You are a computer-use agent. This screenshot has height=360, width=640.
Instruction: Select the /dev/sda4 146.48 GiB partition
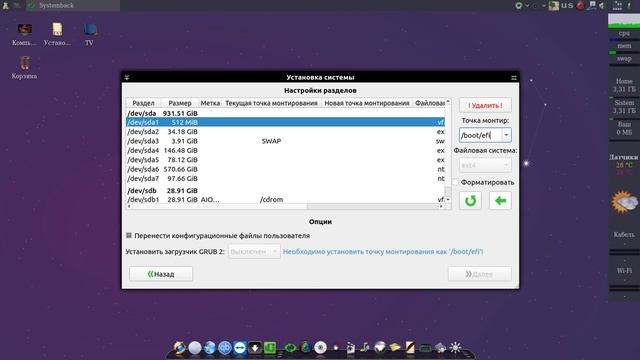pos(285,150)
